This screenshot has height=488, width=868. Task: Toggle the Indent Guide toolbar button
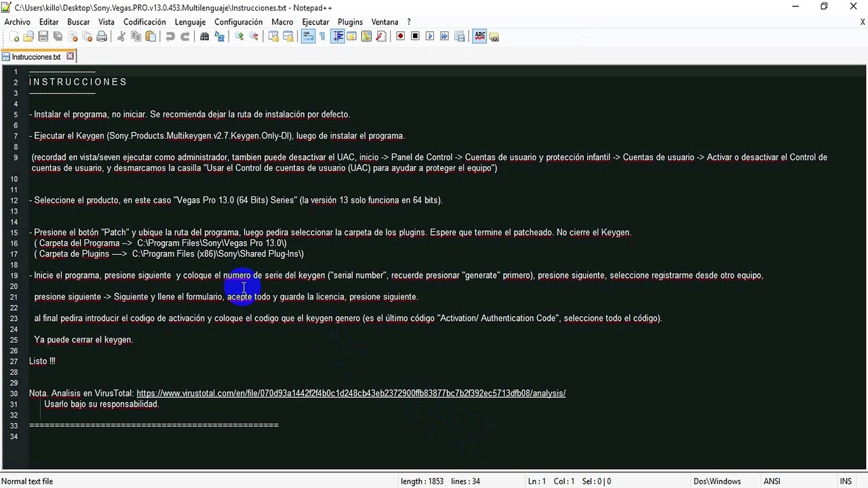(337, 37)
